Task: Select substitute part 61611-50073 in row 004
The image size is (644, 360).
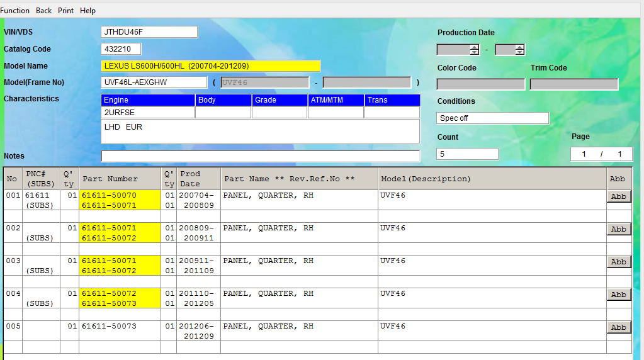Action: click(109, 304)
